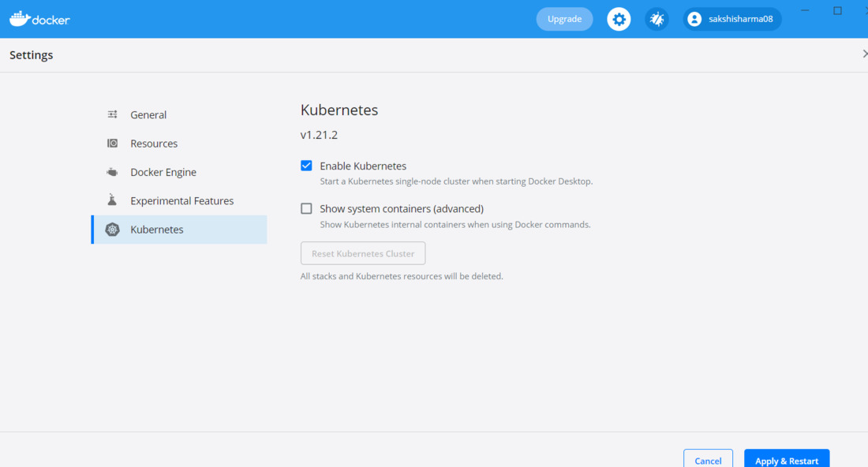The width and height of the screenshot is (868, 467).
Task: Open the General settings section
Action: pos(179,114)
